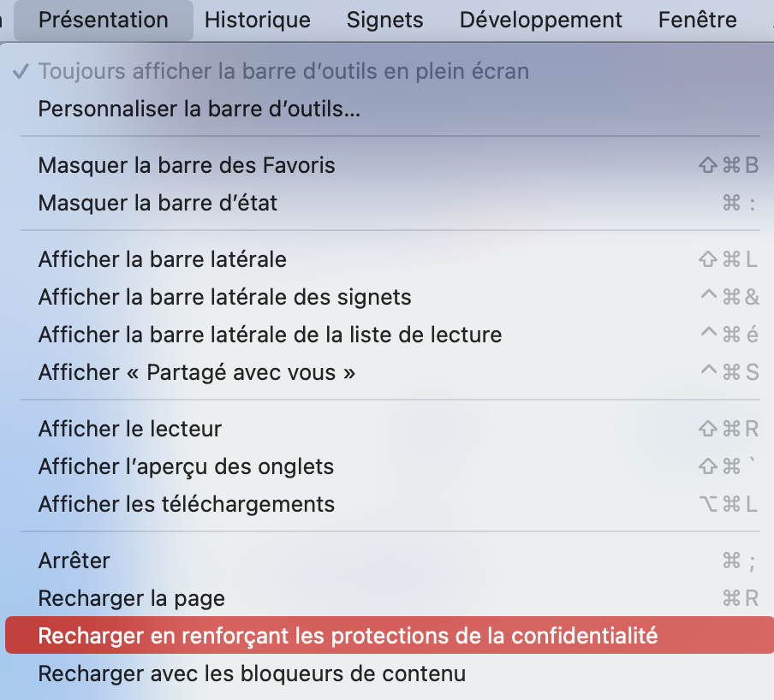Select Masquer la barre d'état
The height and width of the screenshot is (700, 774).
(158, 203)
